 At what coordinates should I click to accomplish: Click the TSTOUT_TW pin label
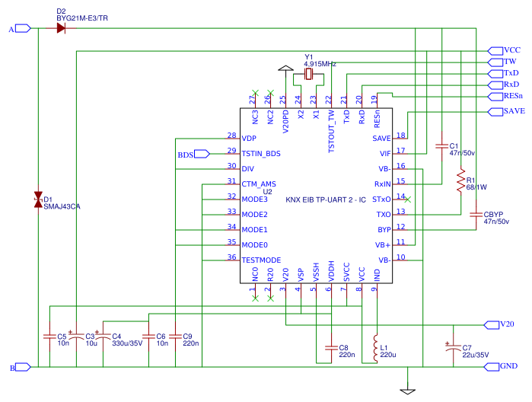coord(332,132)
